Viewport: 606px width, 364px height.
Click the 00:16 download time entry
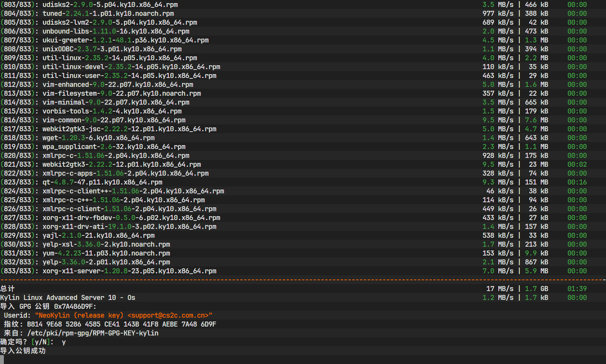[x=577, y=182]
